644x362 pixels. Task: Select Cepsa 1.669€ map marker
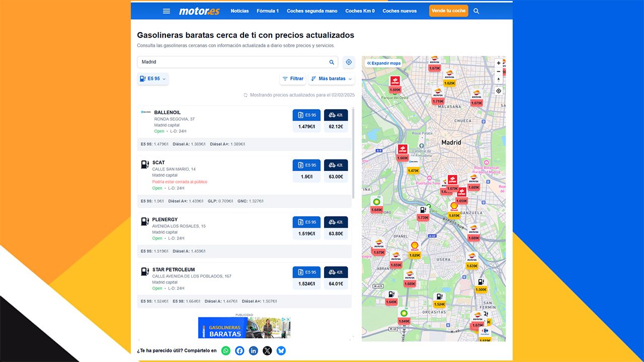pos(403,153)
